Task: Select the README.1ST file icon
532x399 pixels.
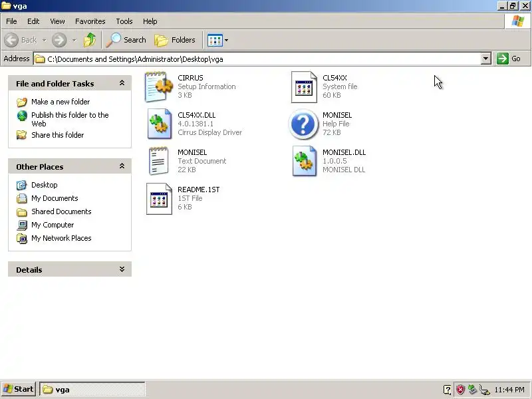Action: pos(159,199)
